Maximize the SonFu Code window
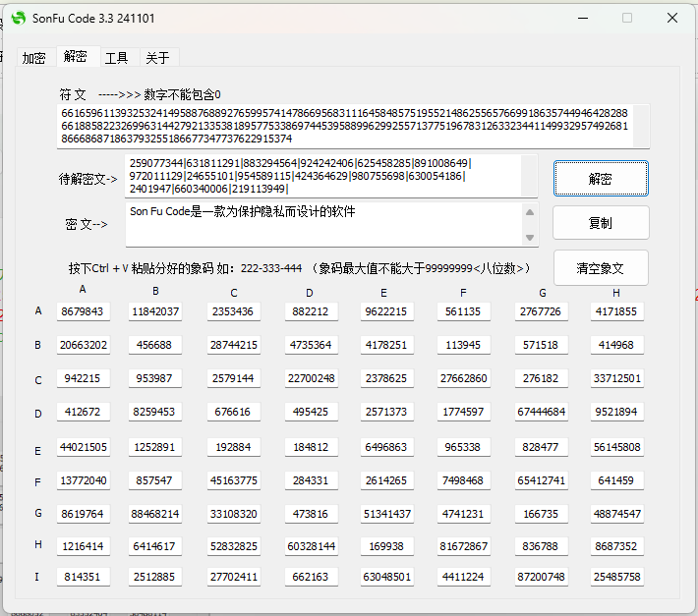This screenshot has width=698, height=616. click(627, 18)
